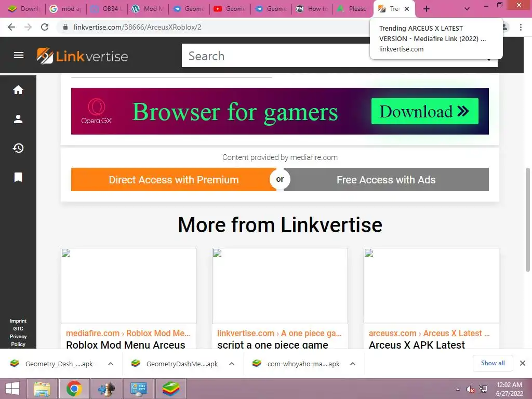Go to Home in the left sidebar
This screenshot has width=532, height=399.
(x=18, y=89)
